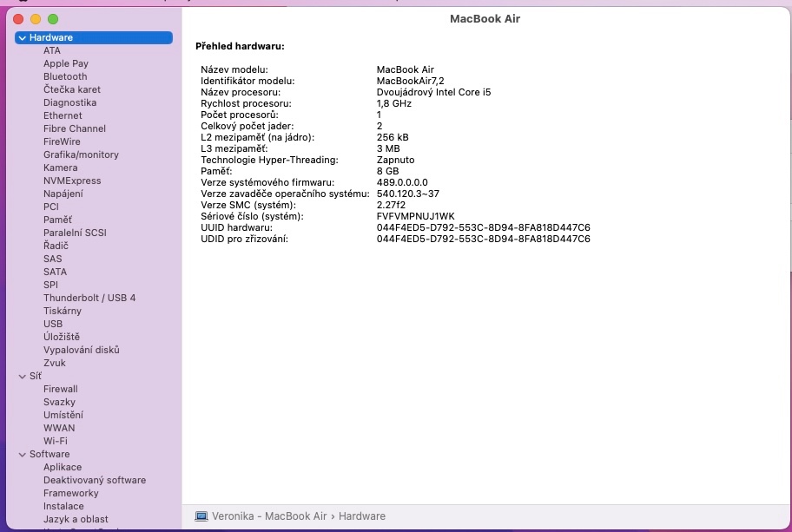Collapse the Hardware section chevron
Image resolution: width=792 pixels, height=532 pixels.
tap(22, 38)
